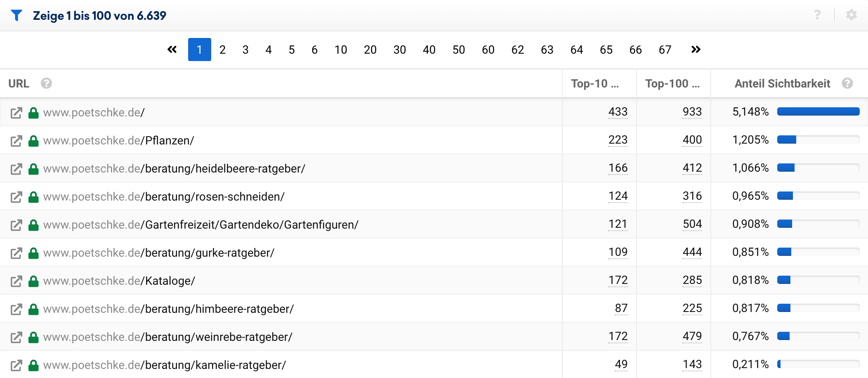
Task: Click green lock icon for heidelbeere-ratgeber row
Action: [33, 169]
